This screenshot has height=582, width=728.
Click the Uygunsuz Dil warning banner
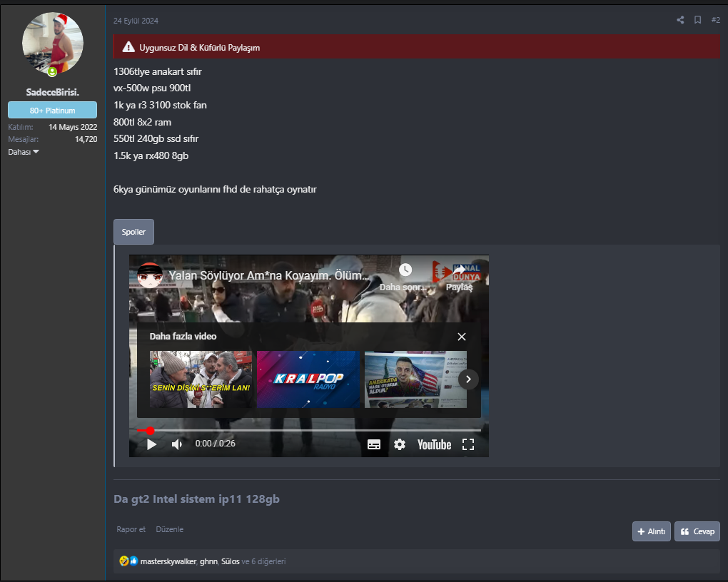pos(417,47)
